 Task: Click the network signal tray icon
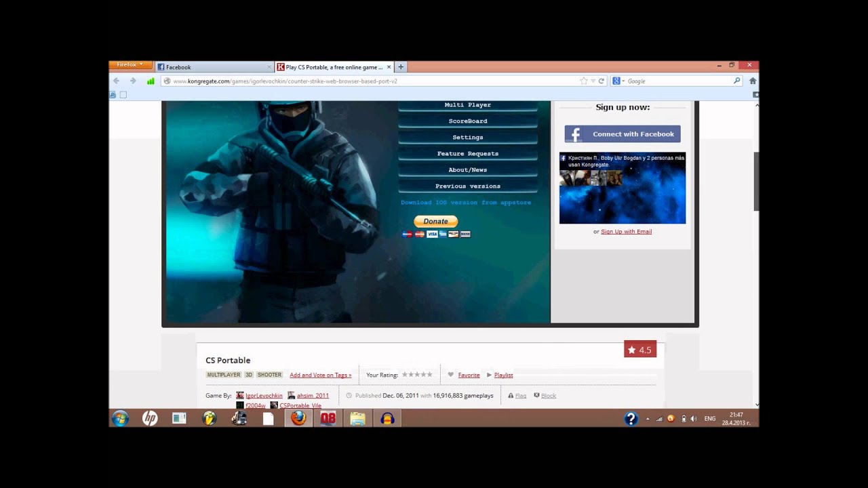659,419
